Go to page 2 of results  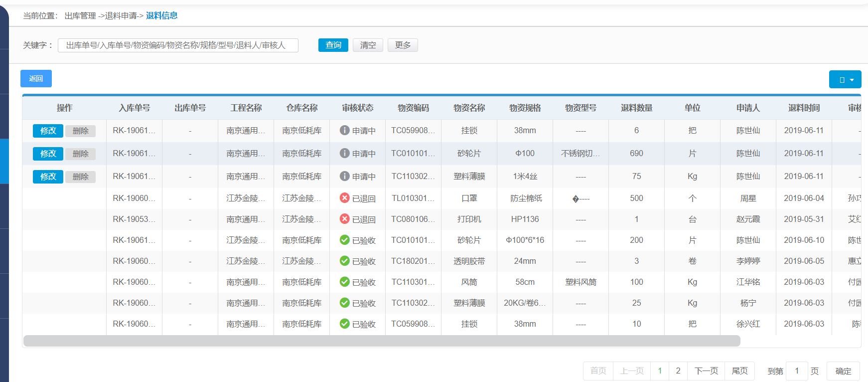[678, 371]
